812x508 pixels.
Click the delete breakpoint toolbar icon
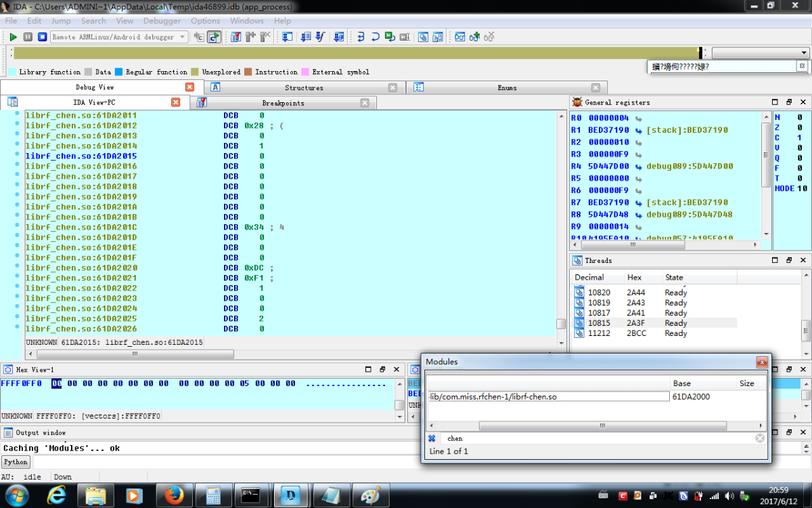click(x=265, y=37)
